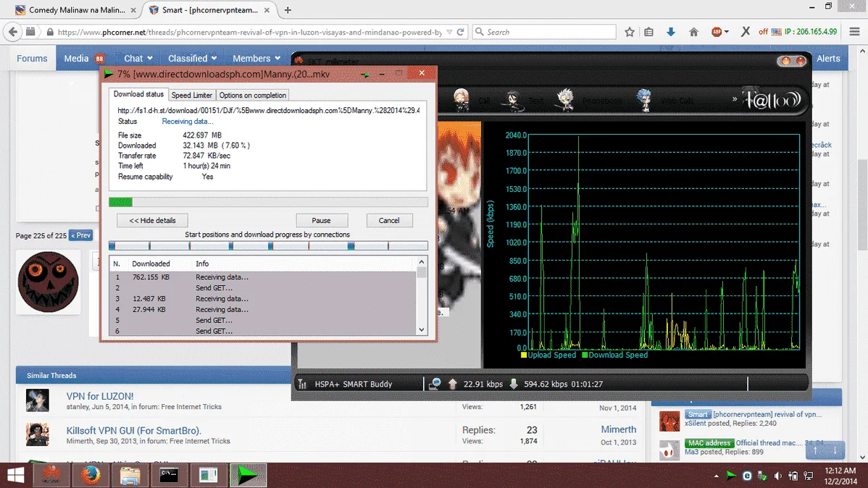Click the Firefox search input field

(x=545, y=32)
